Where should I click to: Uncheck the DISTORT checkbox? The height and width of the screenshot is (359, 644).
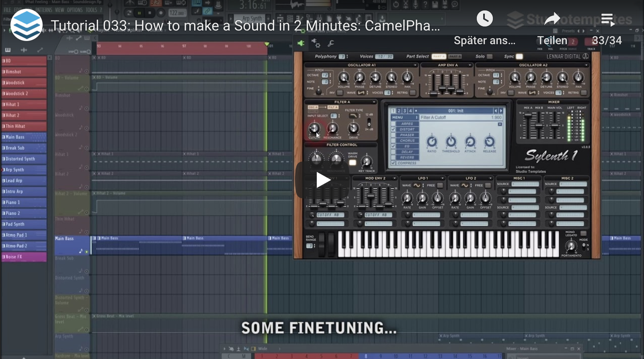[393, 129]
